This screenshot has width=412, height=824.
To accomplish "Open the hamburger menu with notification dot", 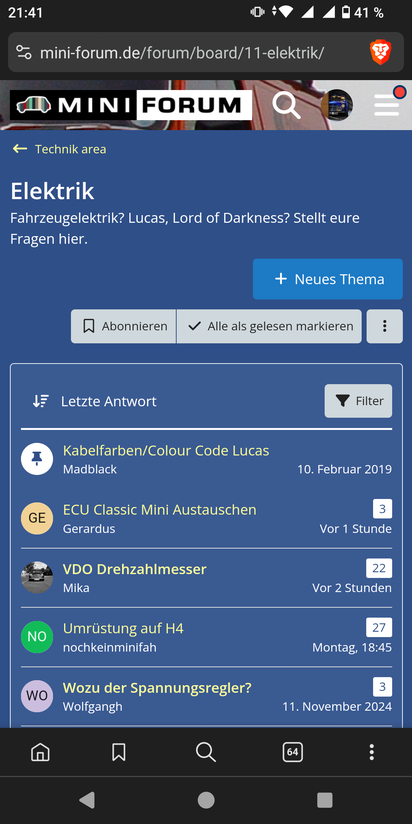I will 388,105.
